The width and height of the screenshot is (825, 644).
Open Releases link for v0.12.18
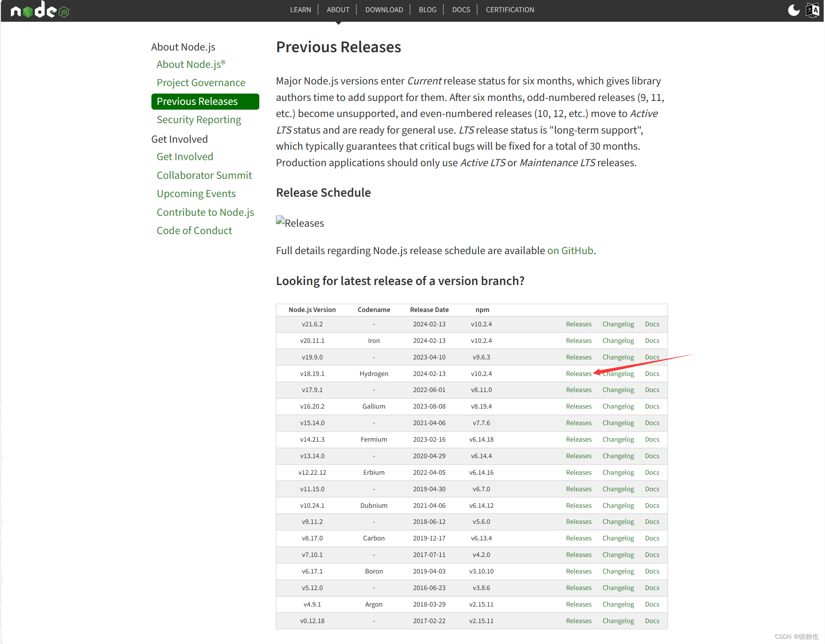pos(578,621)
